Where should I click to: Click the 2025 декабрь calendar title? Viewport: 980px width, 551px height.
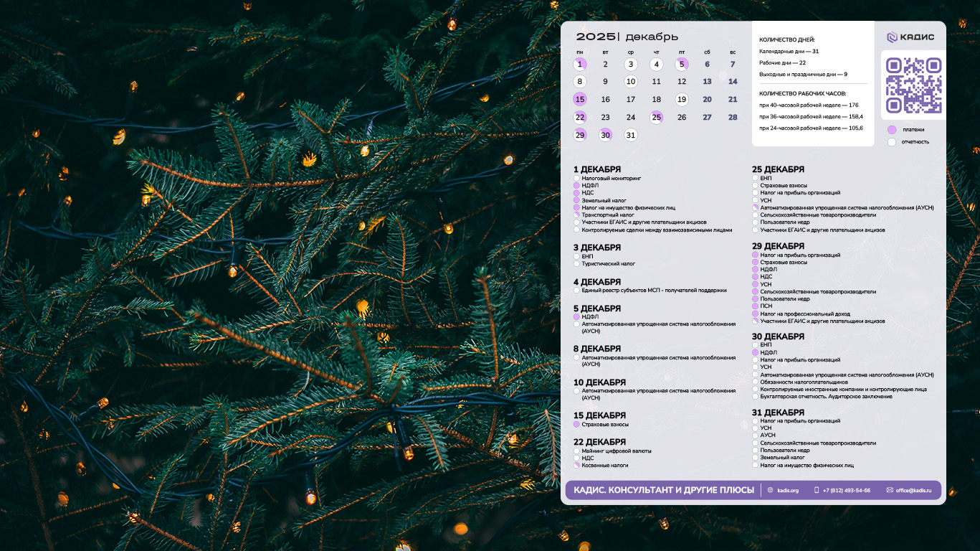pos(627,37)
